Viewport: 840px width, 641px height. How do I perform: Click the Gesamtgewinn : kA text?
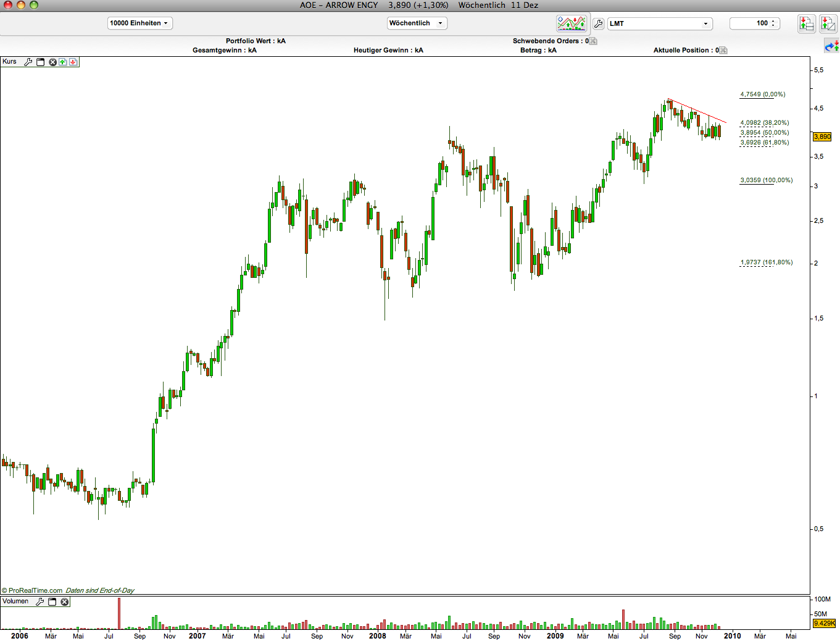pyautogui.click(x=225, y=51)
